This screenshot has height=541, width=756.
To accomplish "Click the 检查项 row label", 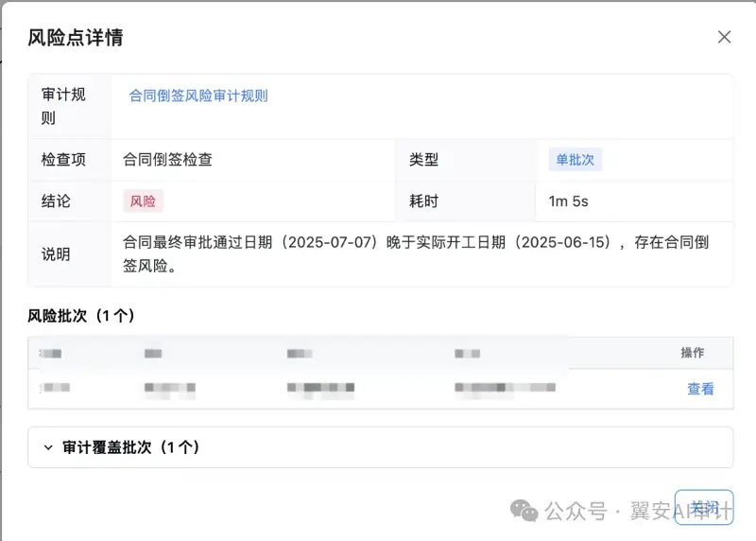I will tap(63, 160).
